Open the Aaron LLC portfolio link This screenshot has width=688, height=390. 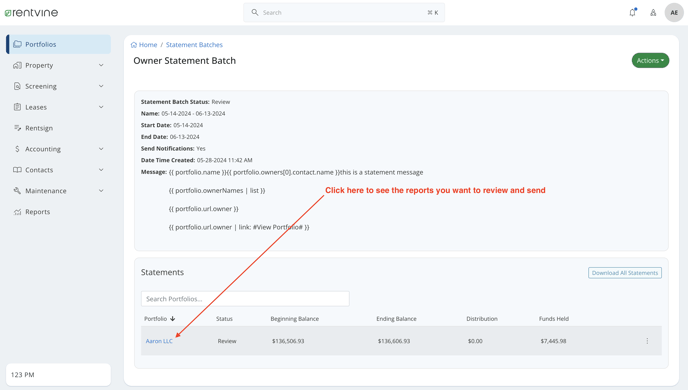click(x=159, y=341)
